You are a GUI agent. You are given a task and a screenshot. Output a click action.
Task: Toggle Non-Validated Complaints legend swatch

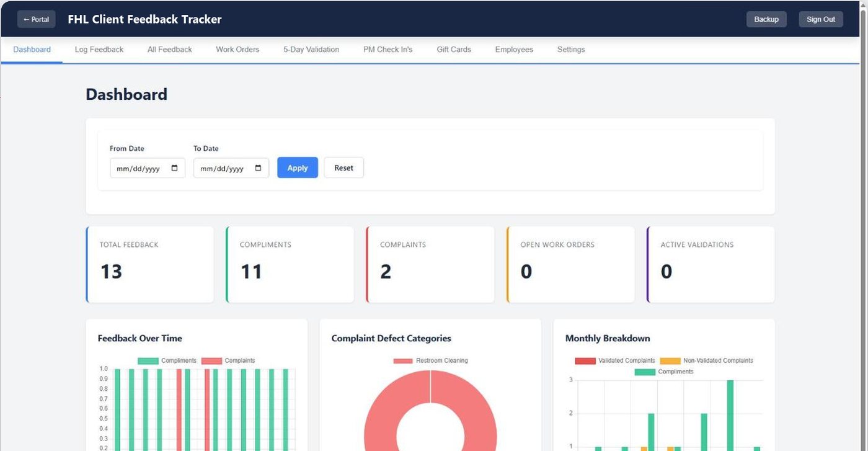click(670, 360)
